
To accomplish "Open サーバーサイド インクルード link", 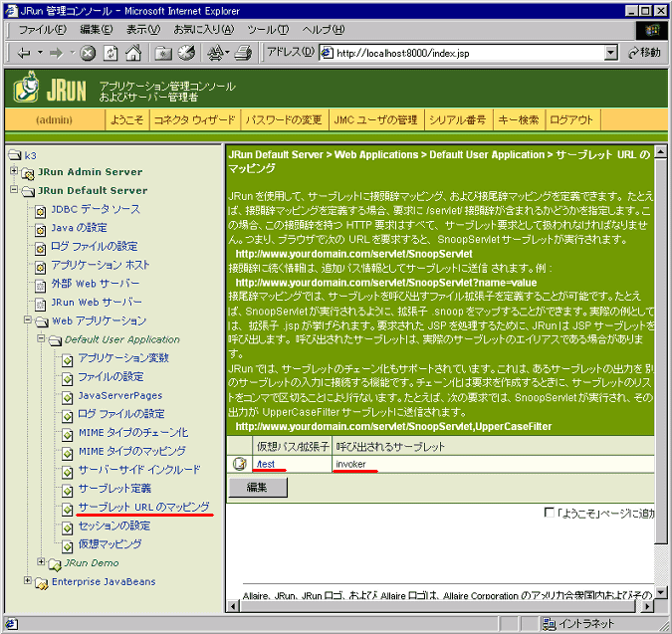I will pos(139,470).
